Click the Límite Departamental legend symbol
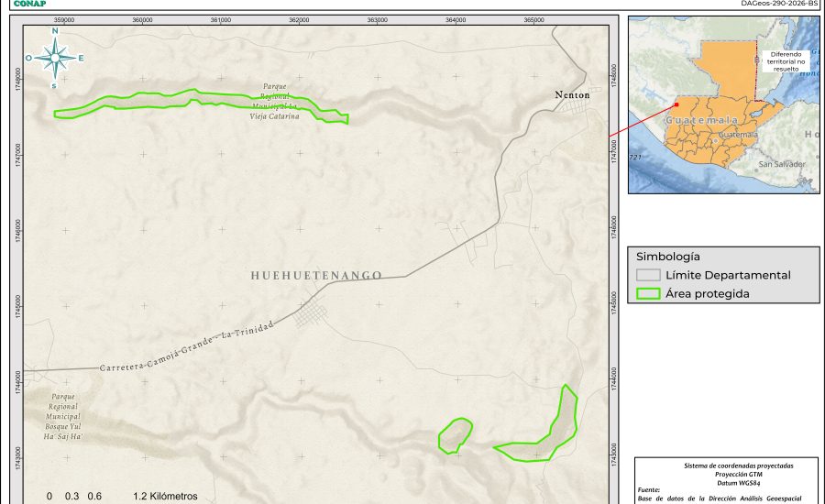The width and height of the screenshot is (825, 504). coord(648,275)
